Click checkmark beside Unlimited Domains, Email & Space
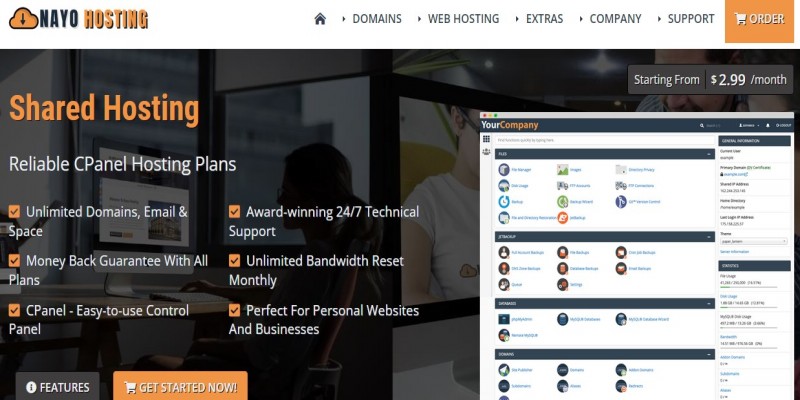The image size is (800, 400). click(x=14, y=211)
